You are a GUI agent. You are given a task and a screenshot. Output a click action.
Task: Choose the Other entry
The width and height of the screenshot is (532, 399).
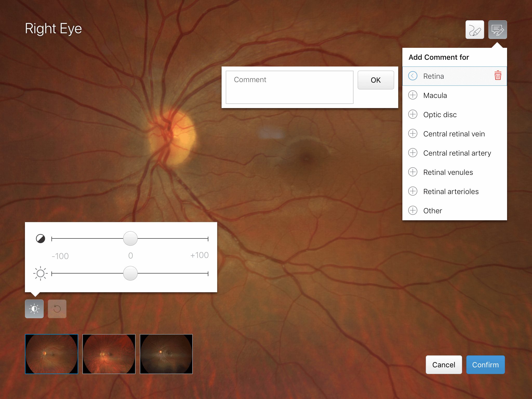(x=455, y=211)
